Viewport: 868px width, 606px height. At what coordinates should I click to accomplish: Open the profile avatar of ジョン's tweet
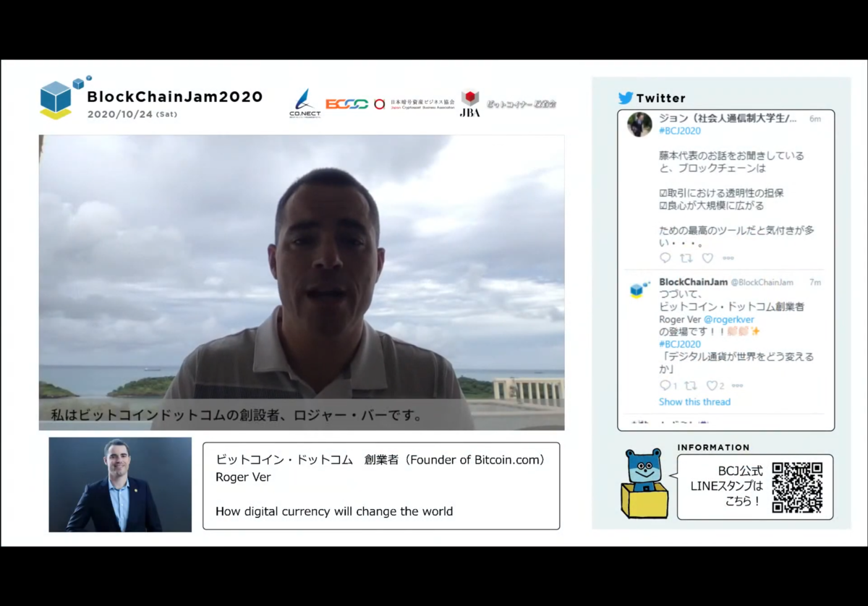click(639, 124)
